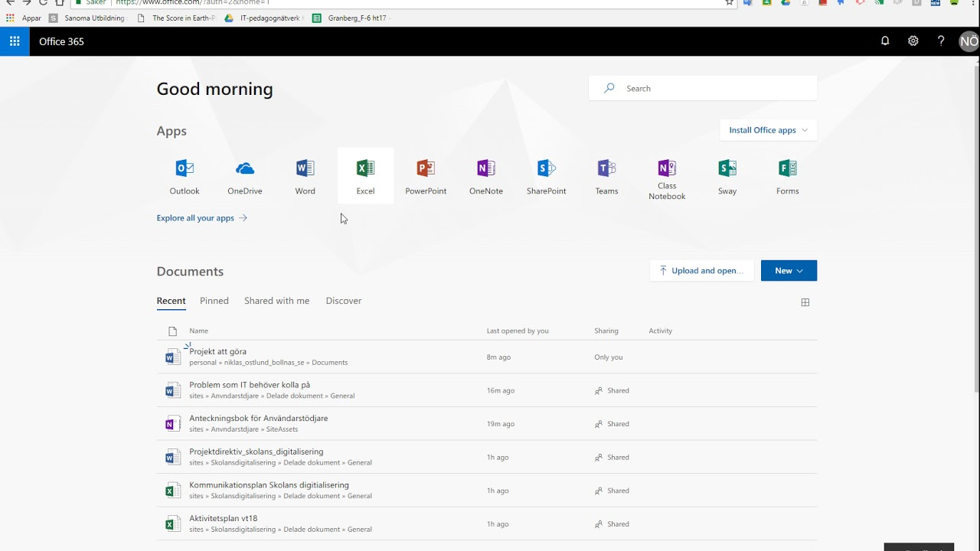Viewport: 980px width, 551px height.
Task: Open the Forms app
Action: point(788,176)
